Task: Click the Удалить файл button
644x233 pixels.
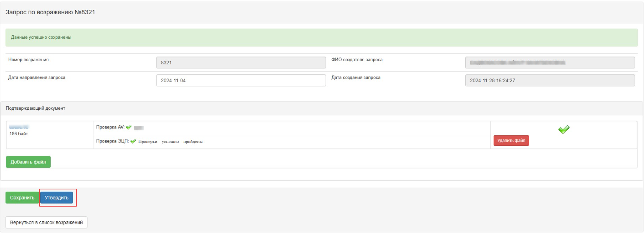Action: (511, 141)
